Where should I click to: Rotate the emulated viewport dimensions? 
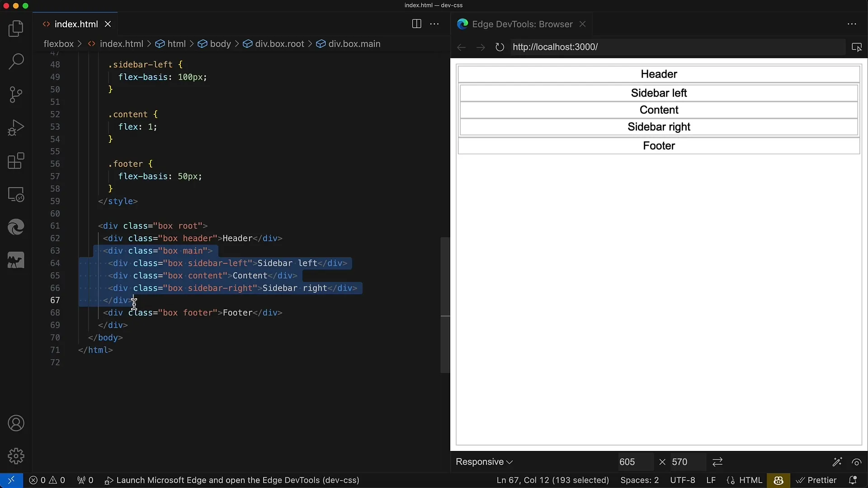[717, 462]
